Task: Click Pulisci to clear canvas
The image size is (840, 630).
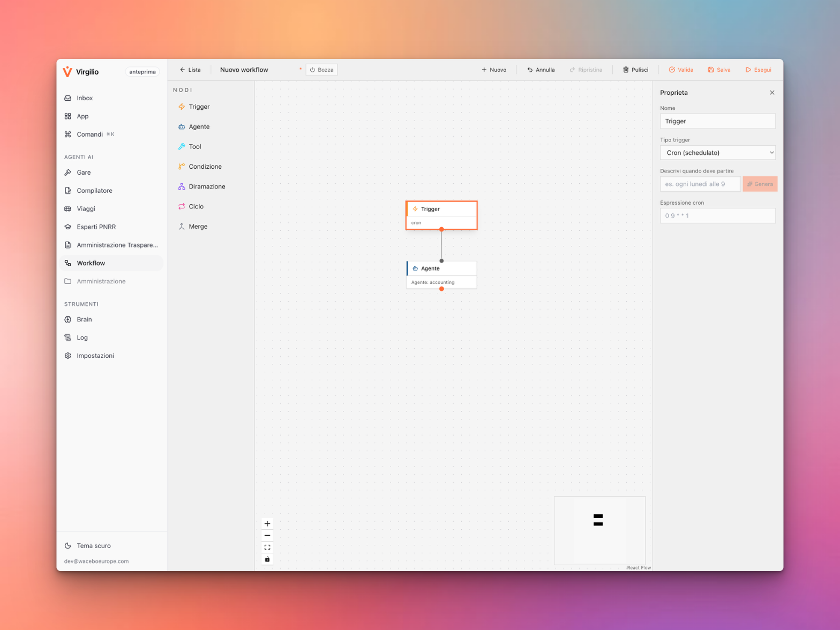Action: coord(635,70)
